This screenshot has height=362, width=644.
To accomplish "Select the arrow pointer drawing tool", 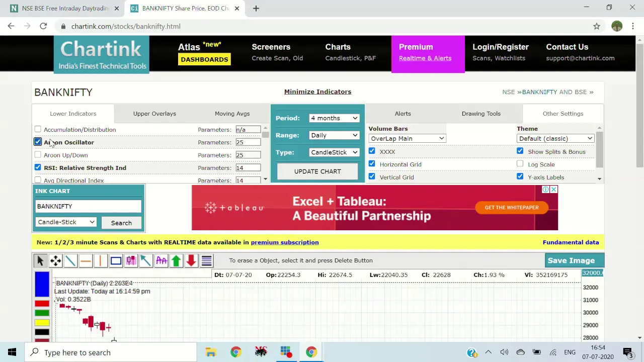I will pyautogui.click(x=40, y=260).
